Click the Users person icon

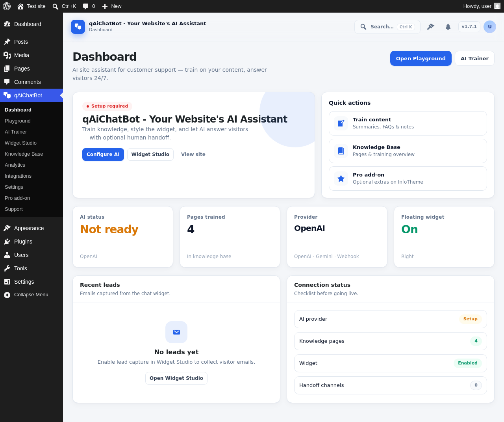click(x=7, y=255)
